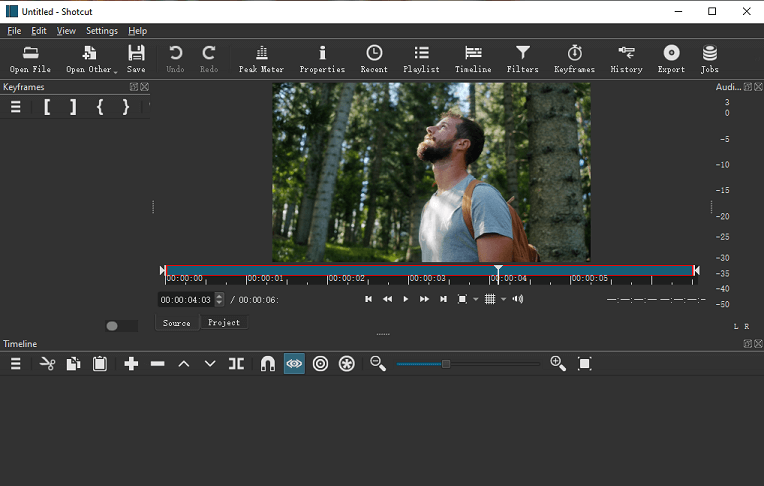Open the Filters panel

coord(522,59)
